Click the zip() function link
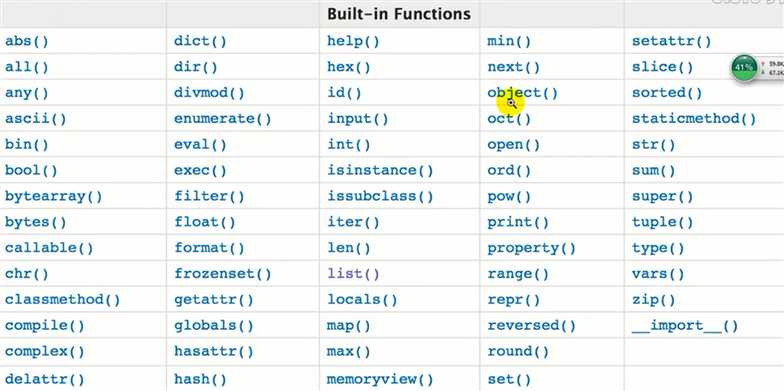784x391 pixels. tap(653, 300)
